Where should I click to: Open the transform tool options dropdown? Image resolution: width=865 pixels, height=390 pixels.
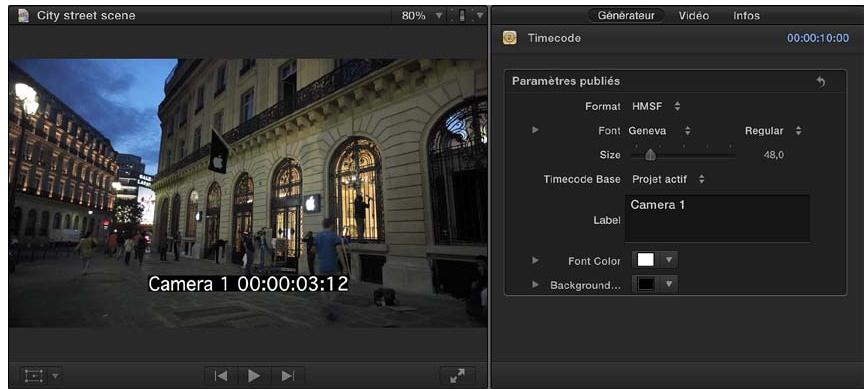[x=56, y=376]
